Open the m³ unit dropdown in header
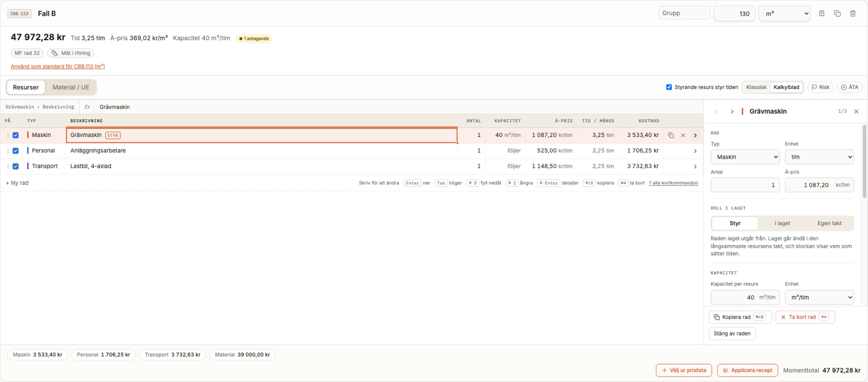The width and height of the screenshot is (868, 382). pyautogui.click(x=784, y=14)
